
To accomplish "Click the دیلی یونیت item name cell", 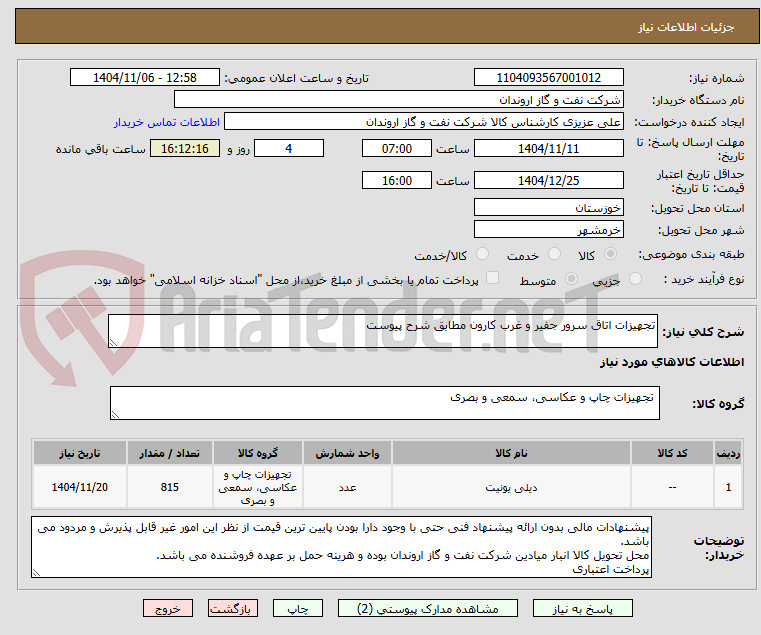I will coord(511,487).
